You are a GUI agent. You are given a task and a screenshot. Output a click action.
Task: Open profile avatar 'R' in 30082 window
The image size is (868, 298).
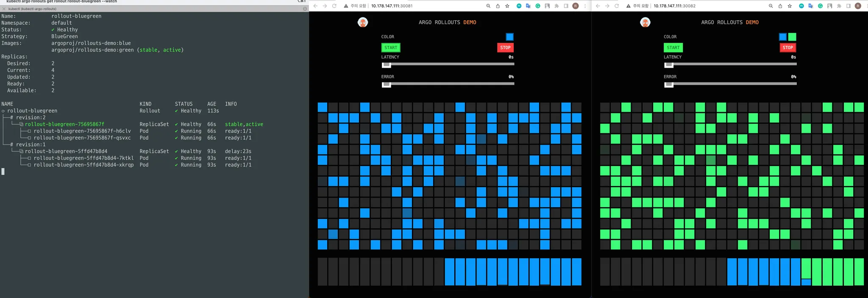click(858, 6)
